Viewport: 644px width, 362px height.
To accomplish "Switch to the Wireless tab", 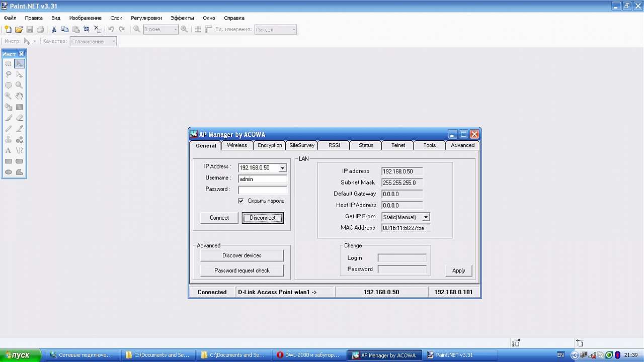I will 237,145.
